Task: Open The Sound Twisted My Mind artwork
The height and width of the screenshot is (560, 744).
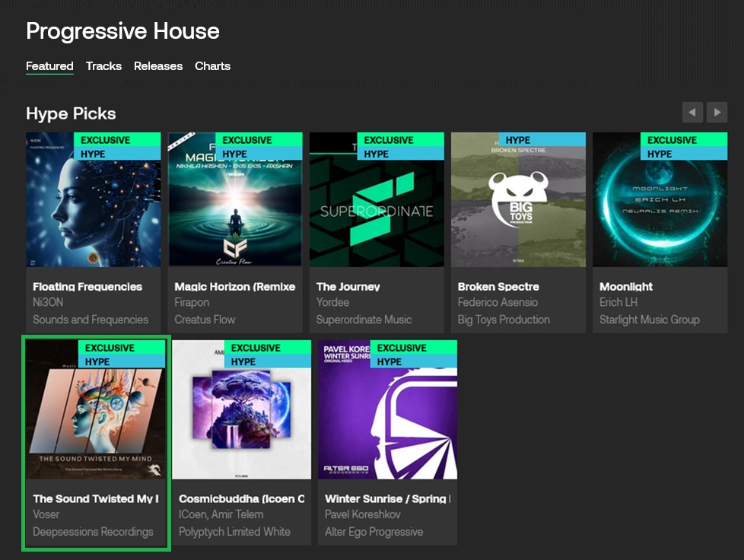Action: [95, 409]
